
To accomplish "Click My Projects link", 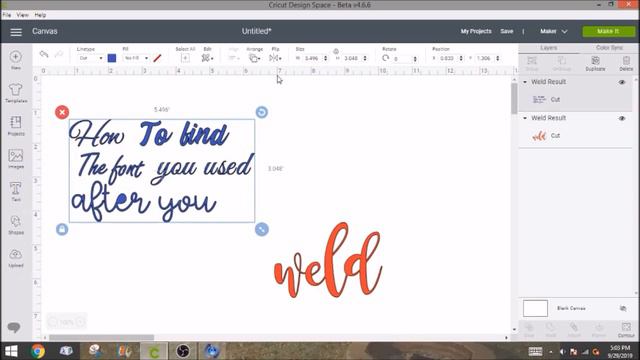I will pyautogui.click(x=476, y=31).
